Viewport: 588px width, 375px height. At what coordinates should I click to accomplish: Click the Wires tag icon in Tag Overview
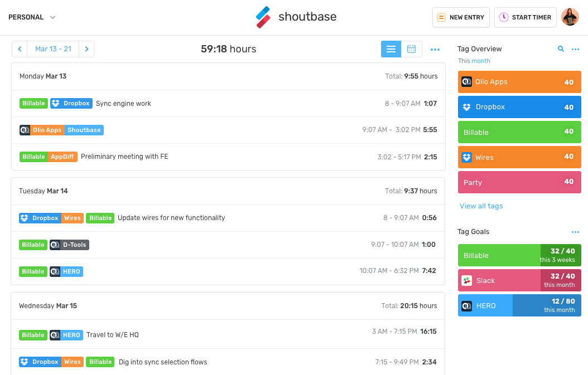point(466,157)
